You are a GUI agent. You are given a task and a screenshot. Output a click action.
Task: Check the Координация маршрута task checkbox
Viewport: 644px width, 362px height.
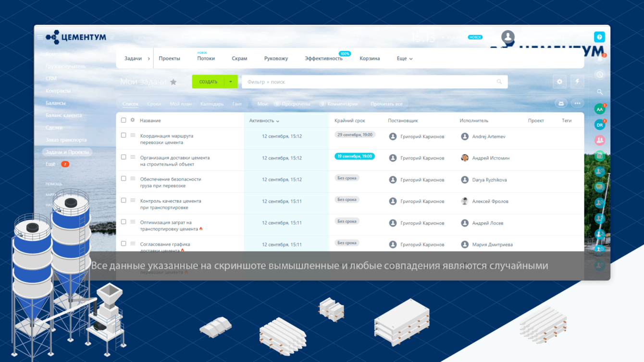pos(124,135)
